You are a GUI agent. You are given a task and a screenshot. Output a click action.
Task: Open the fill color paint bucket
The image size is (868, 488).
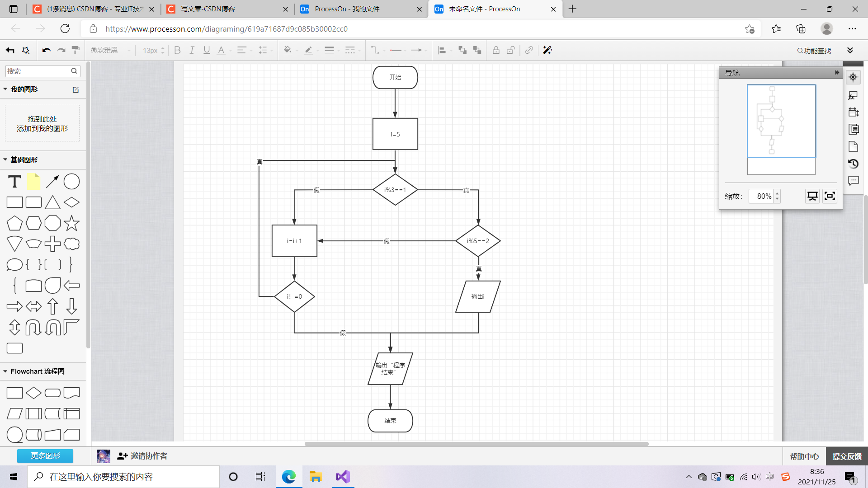[x=287, y=50]
